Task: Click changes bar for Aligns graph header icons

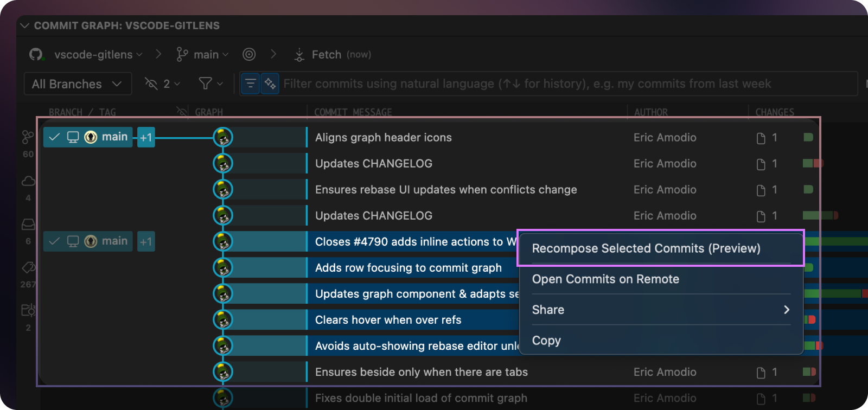Action: tap(808, 137)
